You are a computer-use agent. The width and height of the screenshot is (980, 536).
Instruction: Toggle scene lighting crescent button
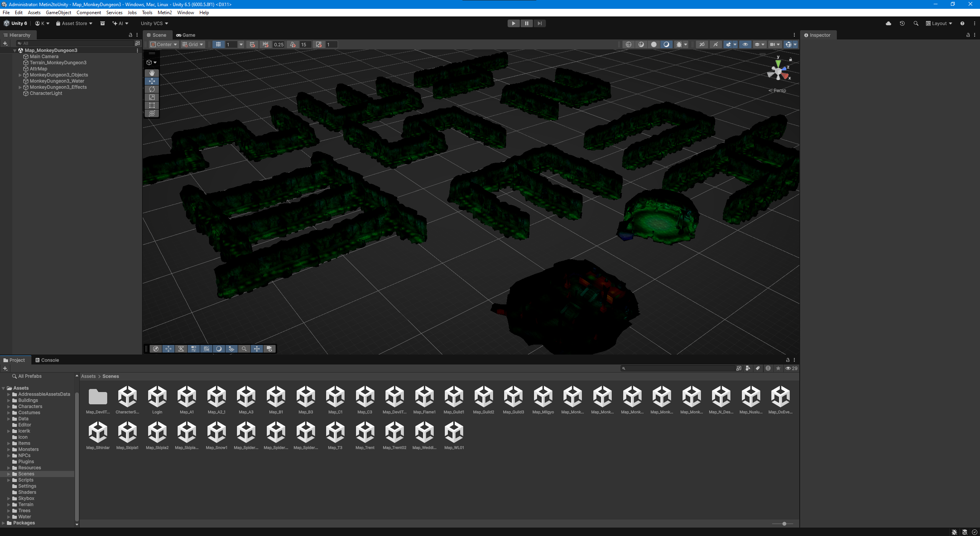click(666, 44)
